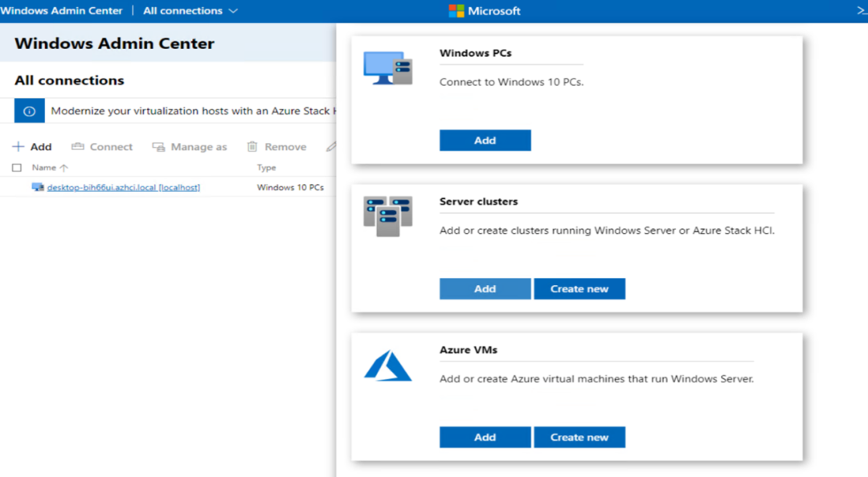The height and width of the screenshot is (477, 868).
Task: Click the Windows 10 PCs type cell
Action: coord(290,188)
